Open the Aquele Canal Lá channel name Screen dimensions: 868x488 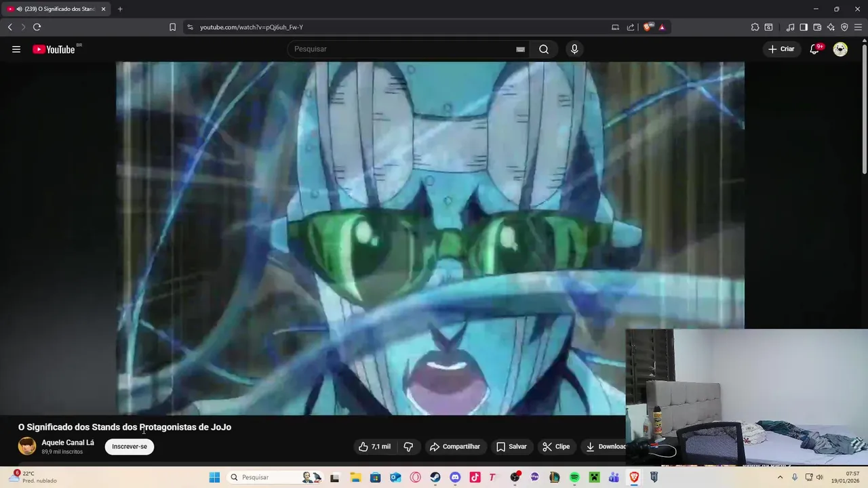click(x=68, y=443)
